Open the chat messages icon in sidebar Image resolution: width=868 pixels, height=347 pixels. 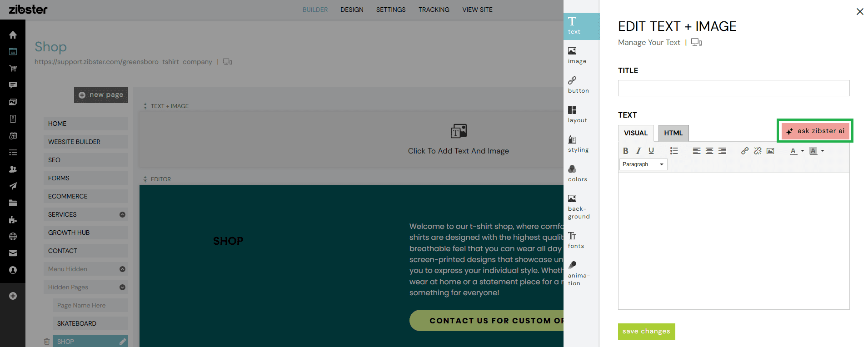click(x=13, y=85)
